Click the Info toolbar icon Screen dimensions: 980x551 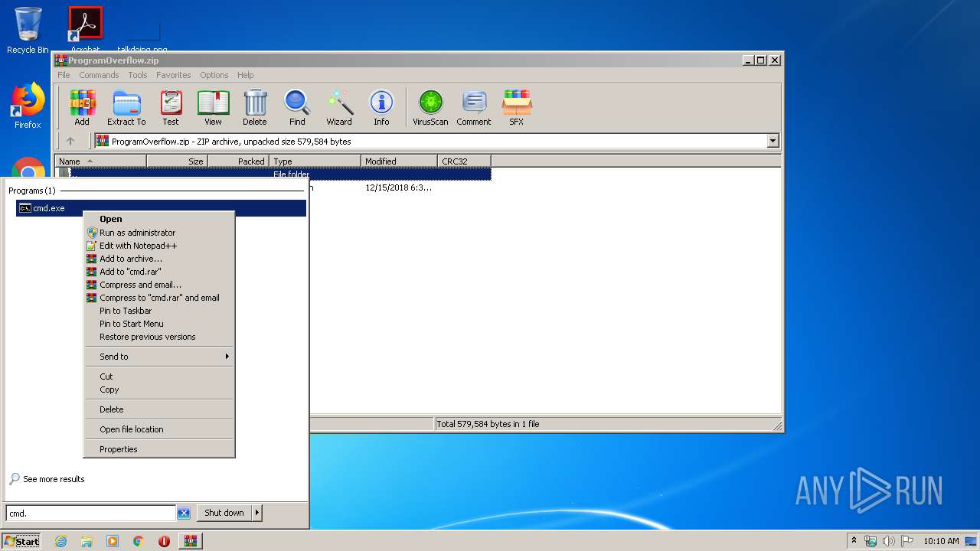pos(381,108)
